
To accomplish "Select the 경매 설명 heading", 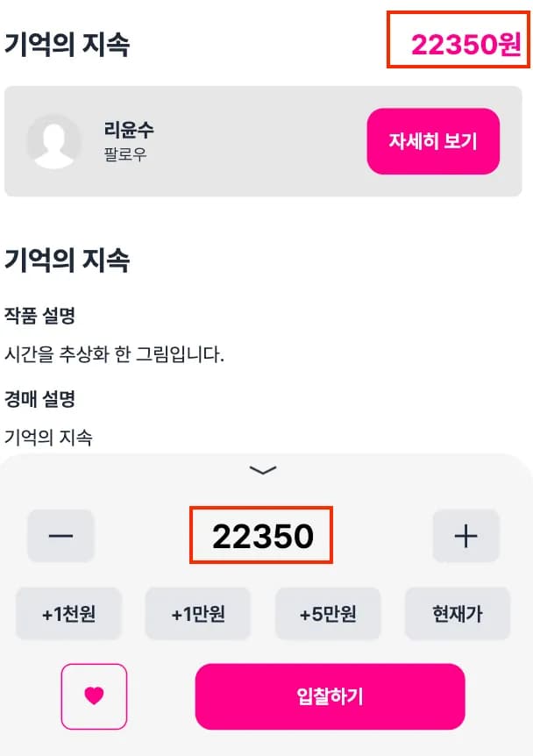I will click(x=39, y=399).
